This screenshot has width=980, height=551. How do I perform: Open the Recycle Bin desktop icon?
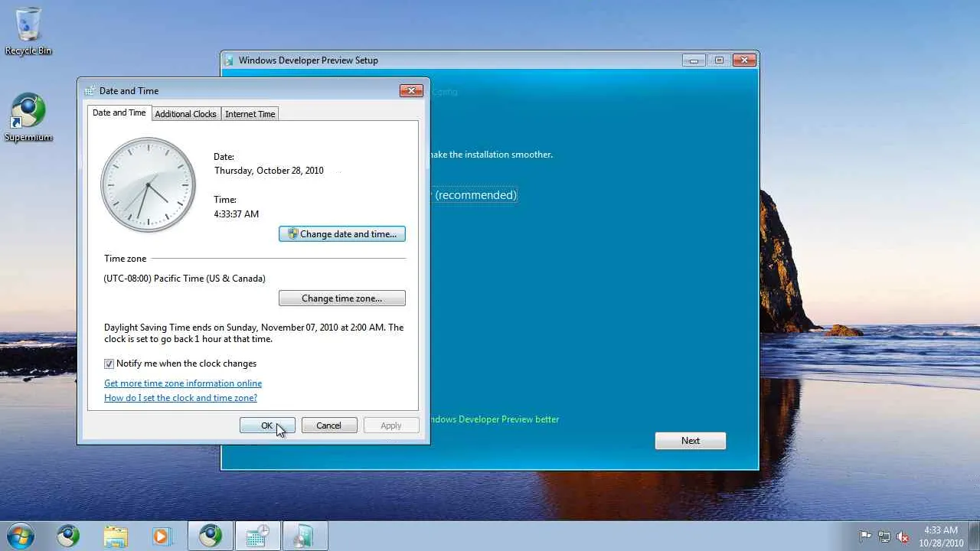(x=28, y=31)
